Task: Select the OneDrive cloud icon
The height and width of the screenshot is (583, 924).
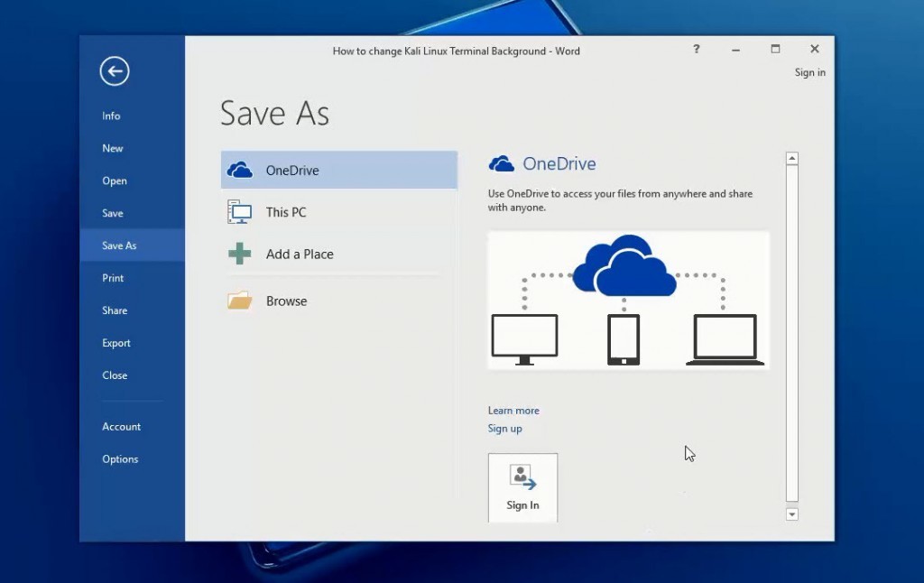Action: pos(238,169)
